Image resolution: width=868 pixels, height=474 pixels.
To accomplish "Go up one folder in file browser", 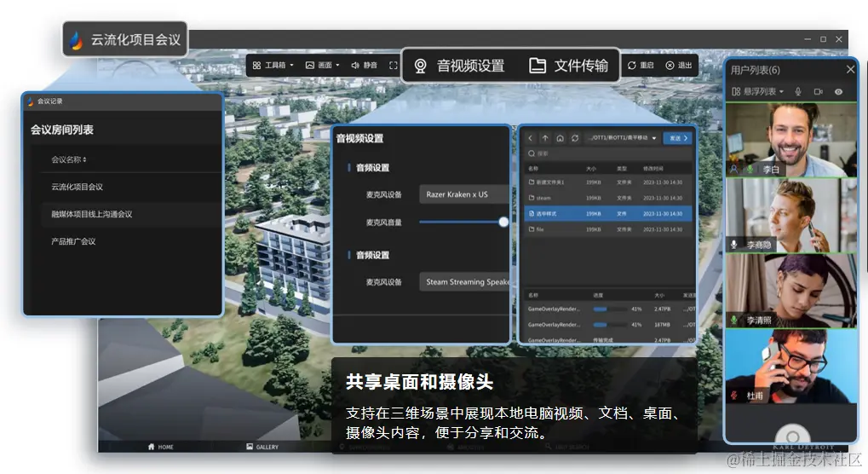I will [x=545, y=138].
